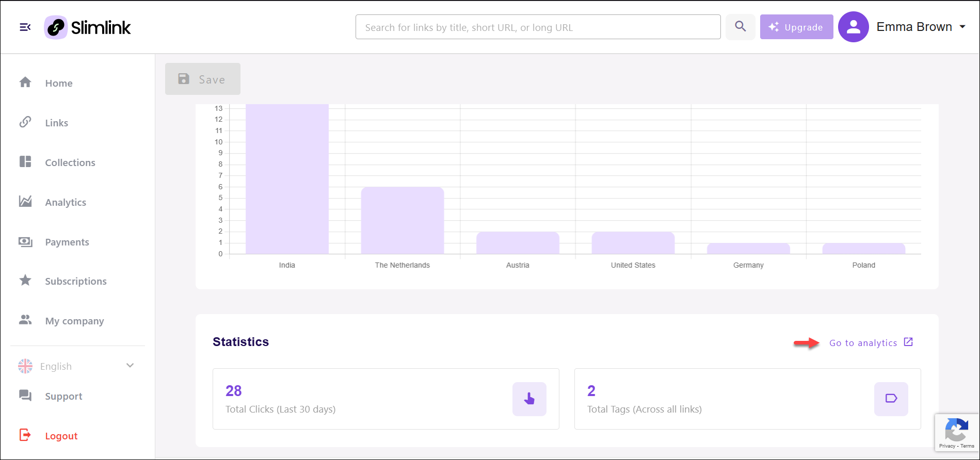Click the Links chain icon
980x460 pixels.
[25, 122]
